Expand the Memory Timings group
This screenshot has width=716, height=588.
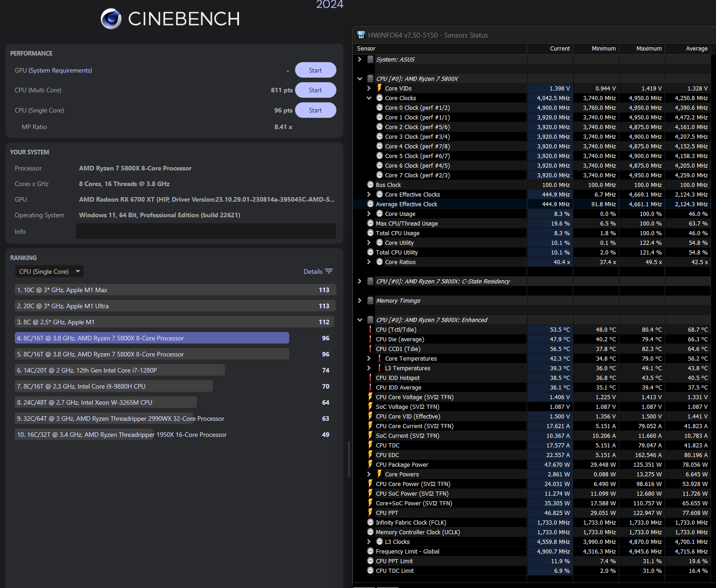(360, 300)
